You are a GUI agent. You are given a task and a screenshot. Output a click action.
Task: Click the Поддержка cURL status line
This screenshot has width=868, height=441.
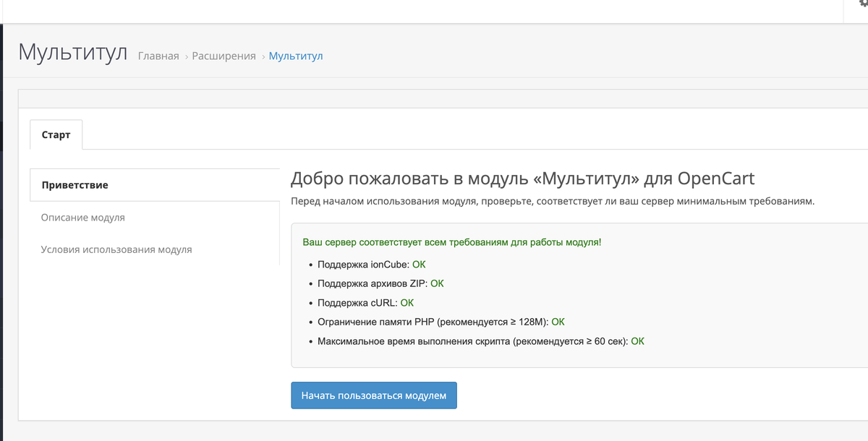pos(365,303)
